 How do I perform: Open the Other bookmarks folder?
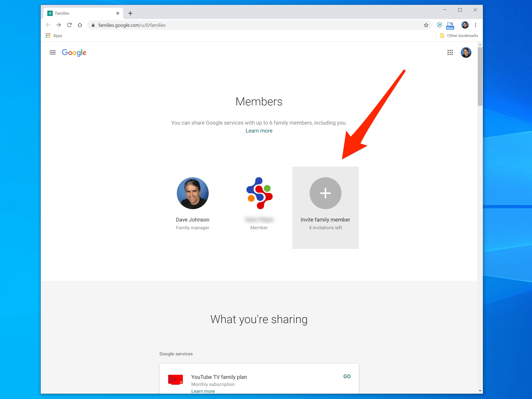(459, 36)
